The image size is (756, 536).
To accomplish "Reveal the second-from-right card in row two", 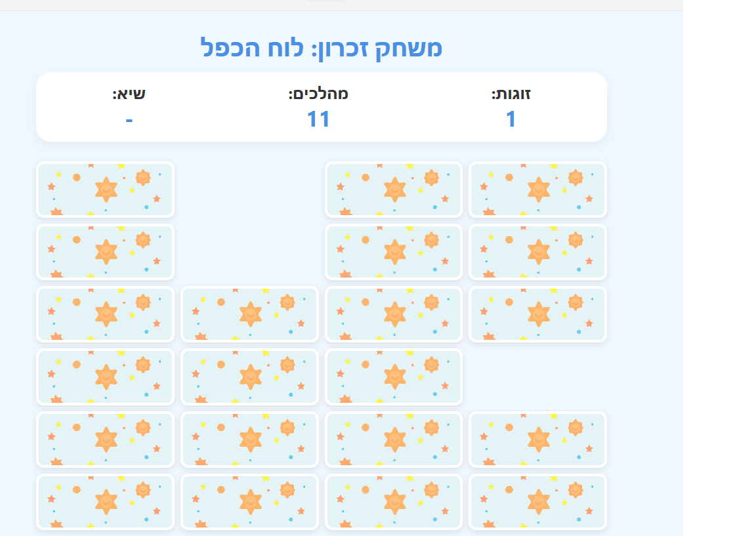I will (x=394, y=252).
